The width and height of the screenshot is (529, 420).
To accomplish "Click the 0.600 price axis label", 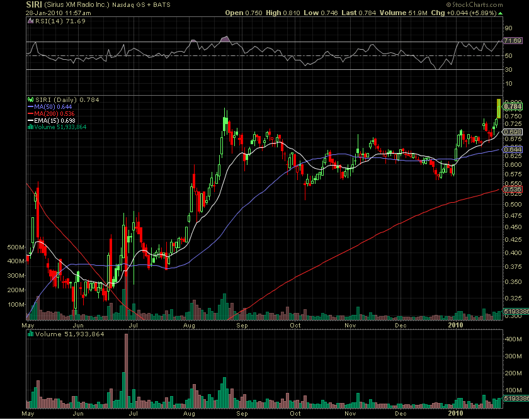I will click(x=513, y=165).
